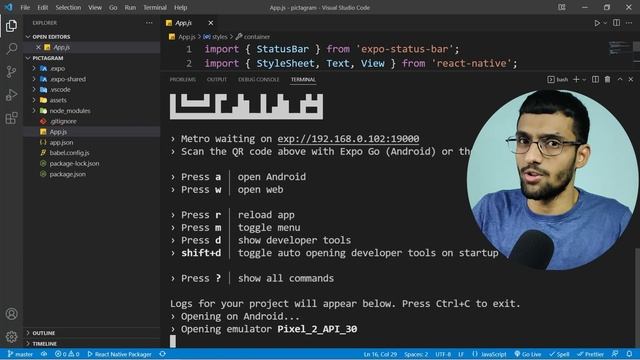
Task: Close the terminal panel
Action: pyautogui.click(x=631, y=79)
